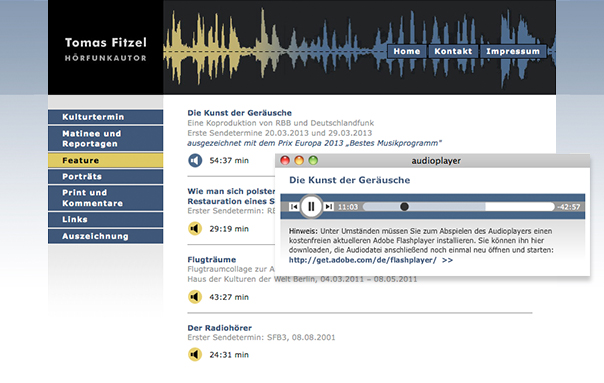
Task: Minimize the audioplayer window with yellow button
Action: click(x=299, y=160)
